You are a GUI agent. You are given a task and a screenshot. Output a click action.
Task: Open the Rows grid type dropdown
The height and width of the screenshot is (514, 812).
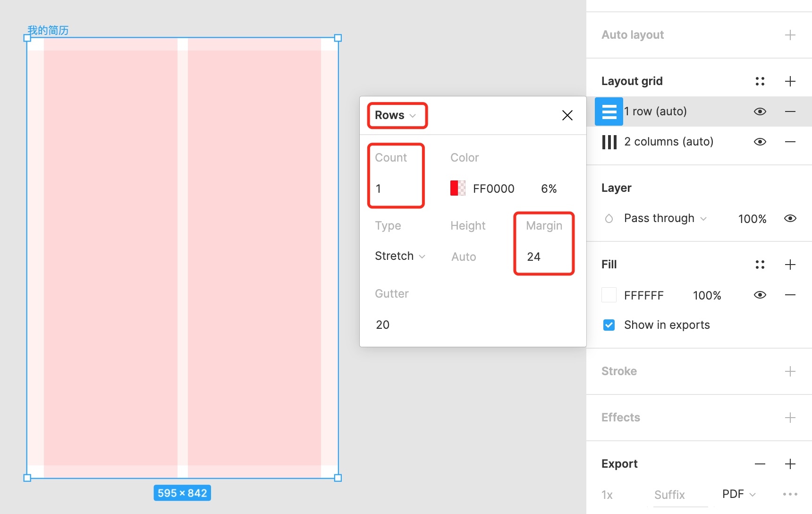(396, 115)
